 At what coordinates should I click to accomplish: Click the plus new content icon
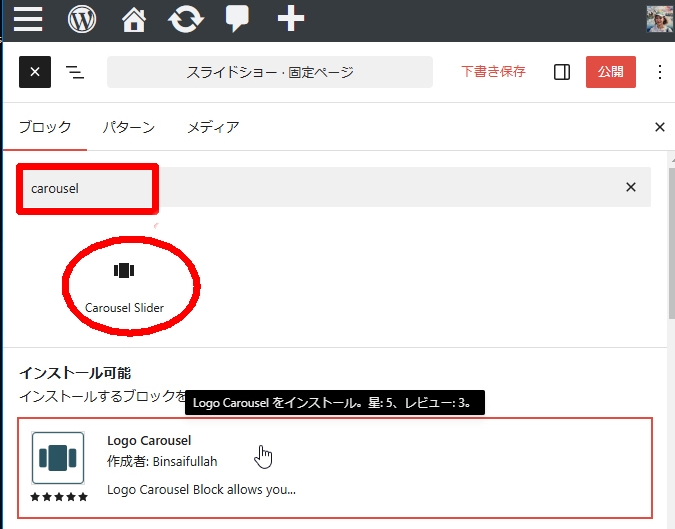point(290,19)
